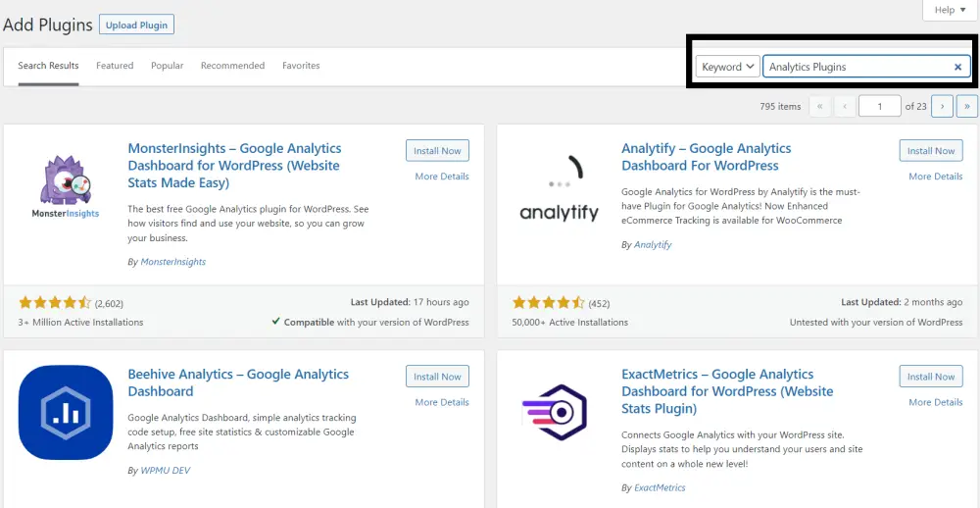Screen dimensions: 980x508
Task: Click the 'of 23' page total text
Action: coord(915,106)
